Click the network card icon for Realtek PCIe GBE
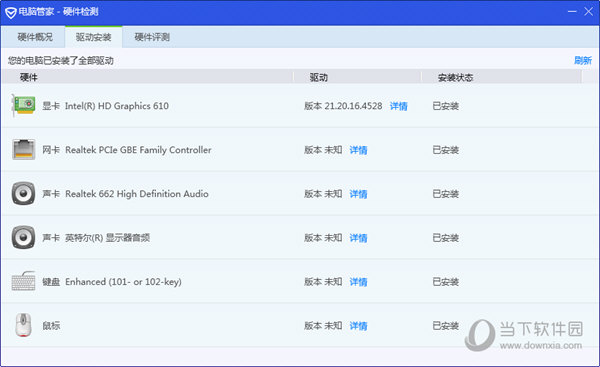Screen dimensions: 600x367 pos(24,149)
